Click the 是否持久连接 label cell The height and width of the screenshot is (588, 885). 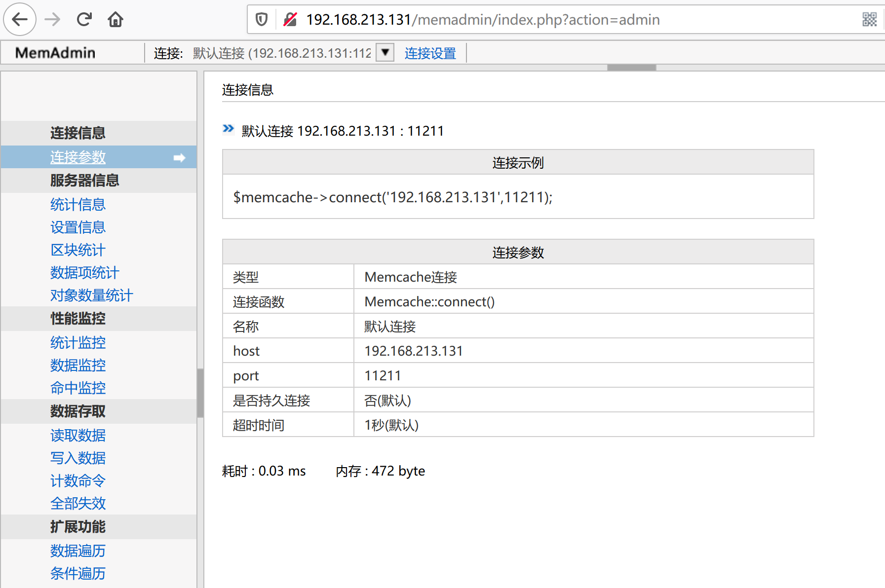pyautogui.click(x=288, y=400)
